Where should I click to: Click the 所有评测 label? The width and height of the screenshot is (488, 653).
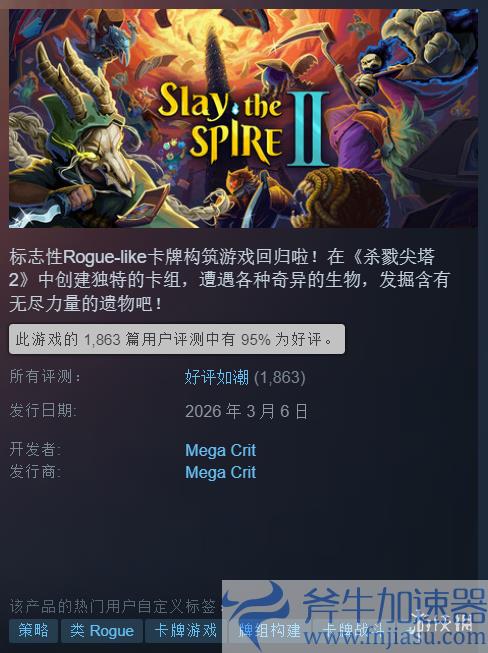tap(45, 377)
